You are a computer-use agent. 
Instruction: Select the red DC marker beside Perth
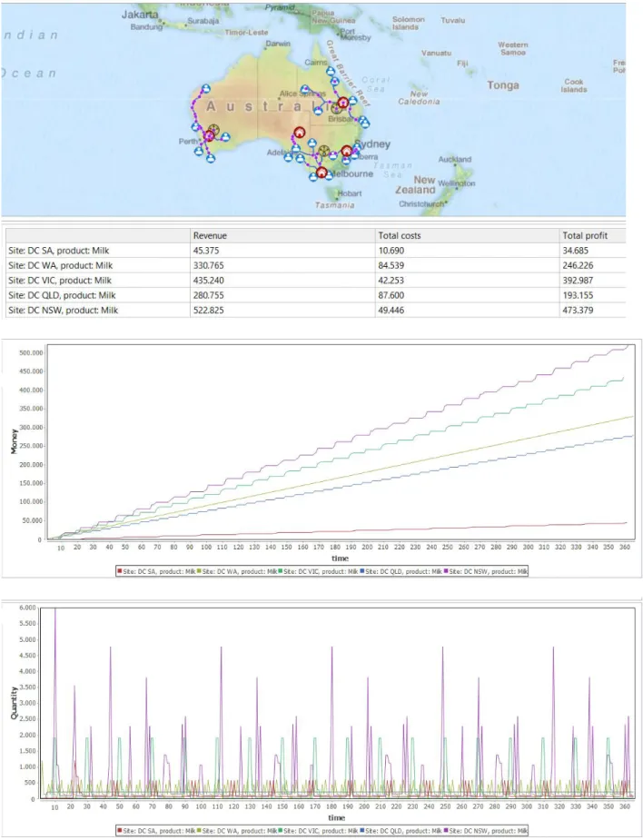tap(209, 135)
